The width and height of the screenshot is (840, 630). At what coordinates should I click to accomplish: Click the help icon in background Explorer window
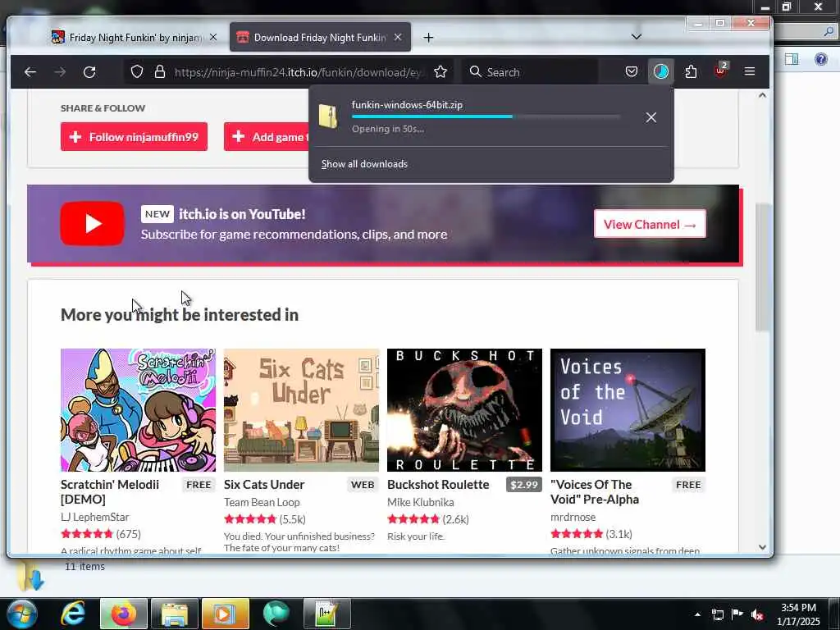click(x=820, y=59)
